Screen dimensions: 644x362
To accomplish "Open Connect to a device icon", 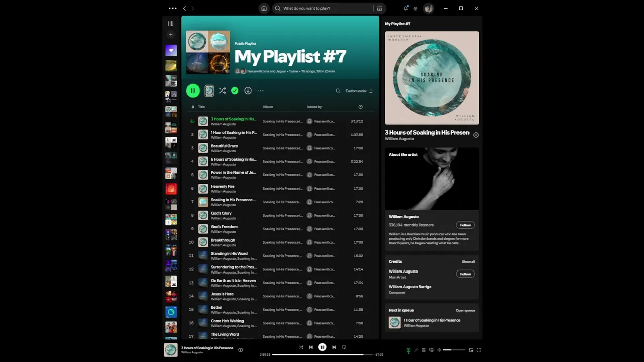I will [431, 350].
